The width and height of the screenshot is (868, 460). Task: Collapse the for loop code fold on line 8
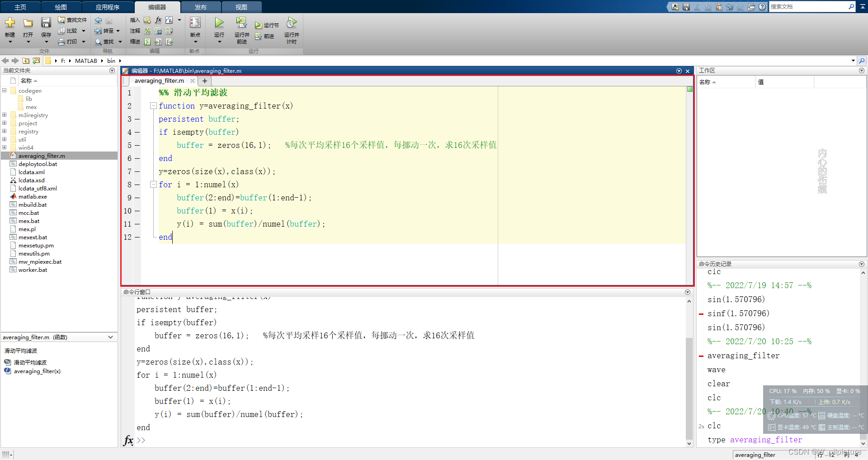[x=153, y=185]
